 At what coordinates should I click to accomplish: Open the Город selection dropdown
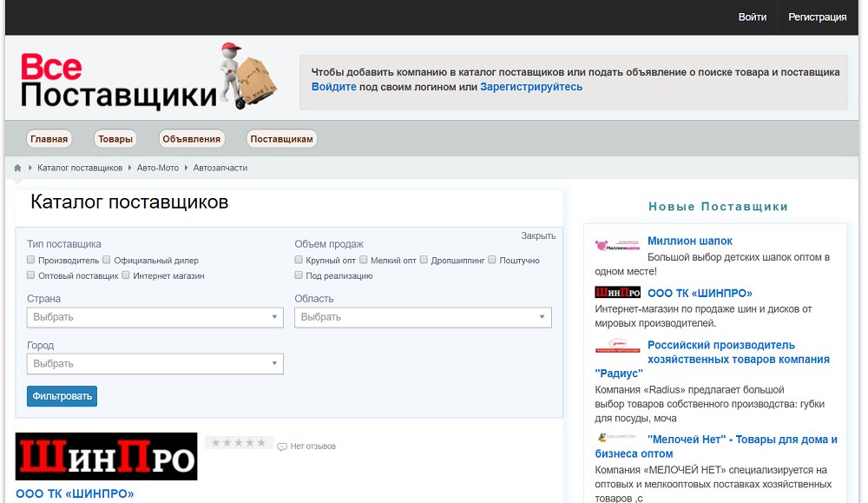155,364
